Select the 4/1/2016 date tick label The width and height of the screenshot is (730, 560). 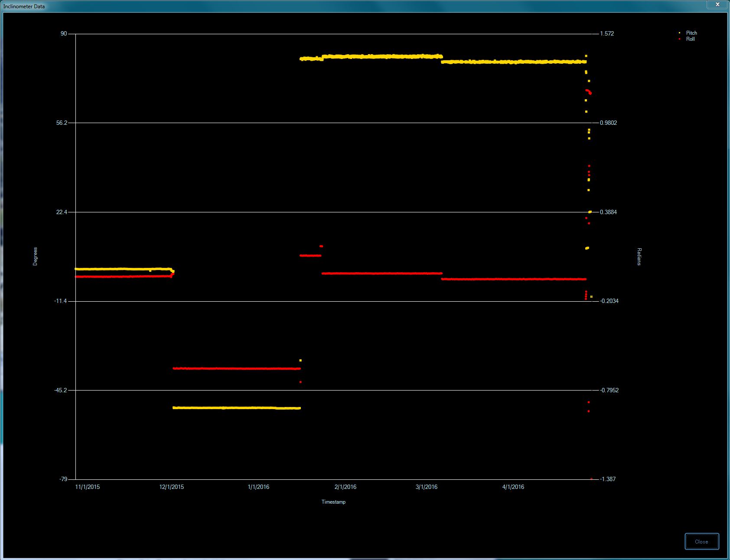click(x=513, y=487)
